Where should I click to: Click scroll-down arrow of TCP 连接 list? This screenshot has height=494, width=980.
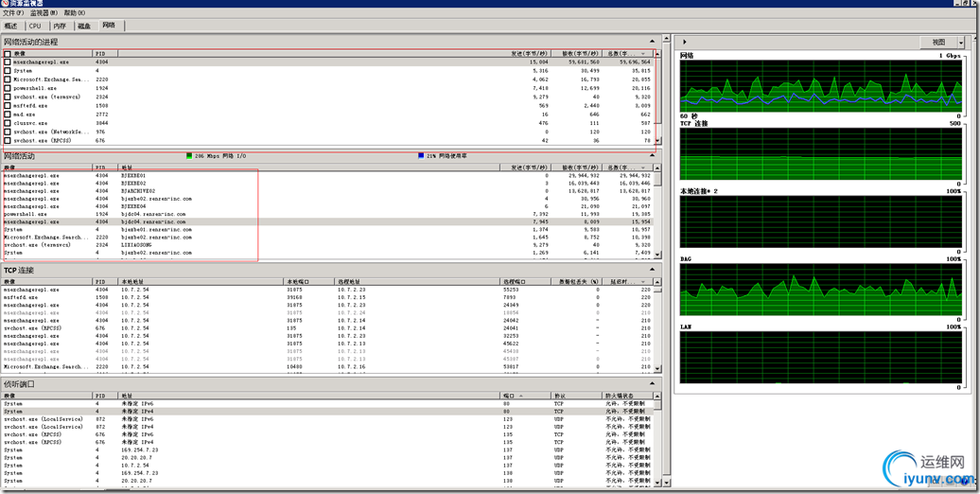coord(657,368)
